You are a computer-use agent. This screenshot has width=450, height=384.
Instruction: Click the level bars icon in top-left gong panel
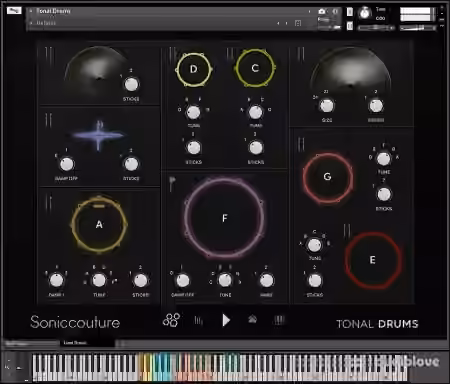(49, 55)
